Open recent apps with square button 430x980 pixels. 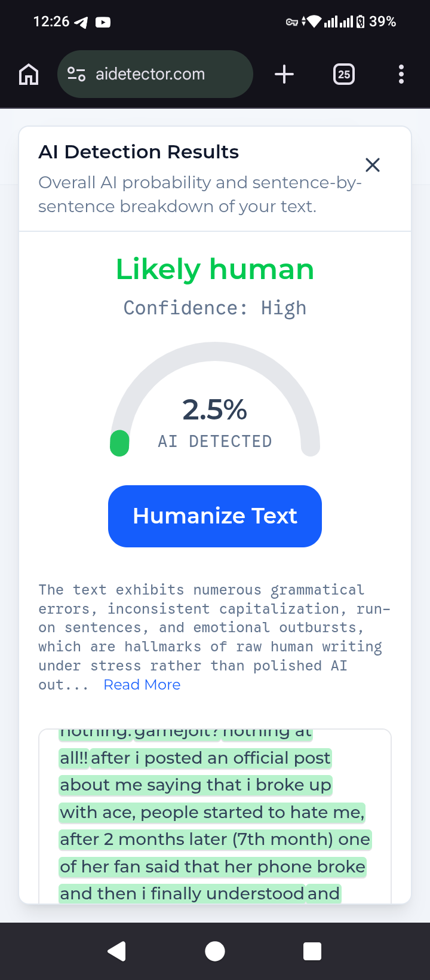312,951
